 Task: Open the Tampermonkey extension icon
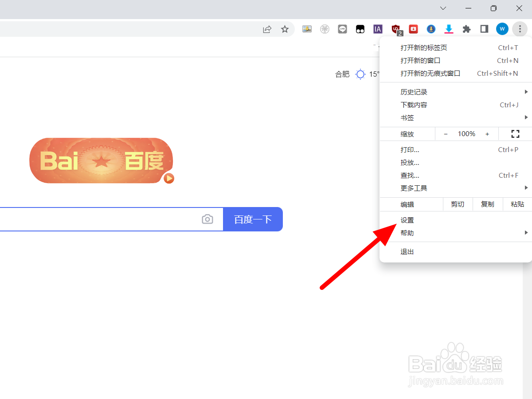coord(360,29)
